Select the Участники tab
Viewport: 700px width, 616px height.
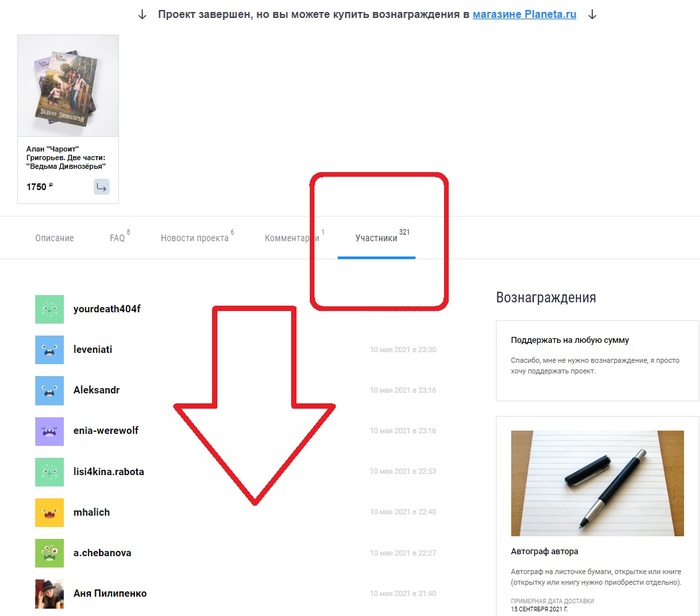[376, 238]
